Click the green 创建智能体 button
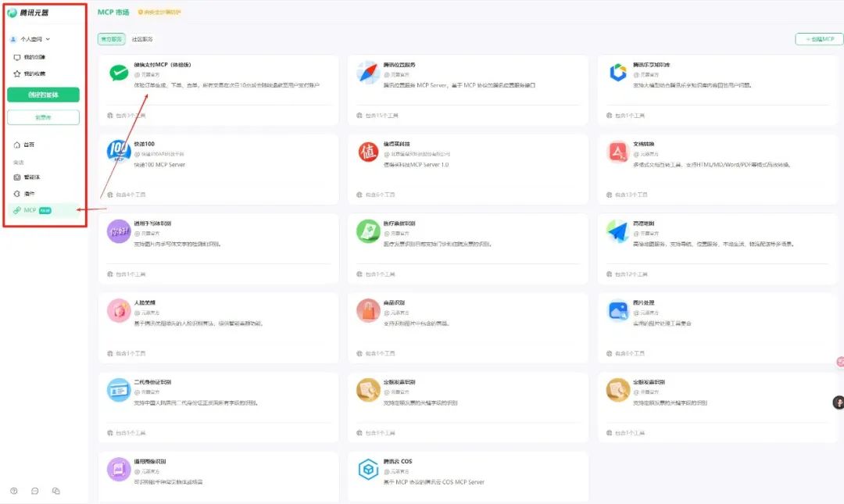 coord(43,95)
